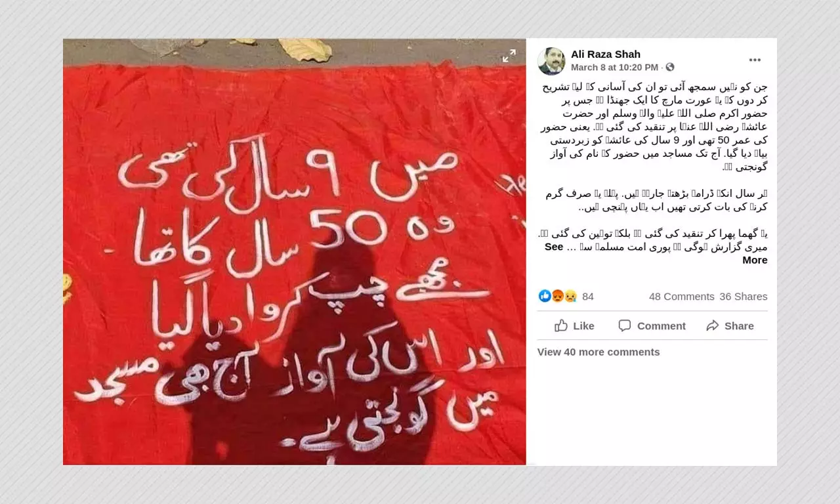This screenshot has height=504, width=840.
Task: Open the three-dot post options menu
Action: coord(755,60)
